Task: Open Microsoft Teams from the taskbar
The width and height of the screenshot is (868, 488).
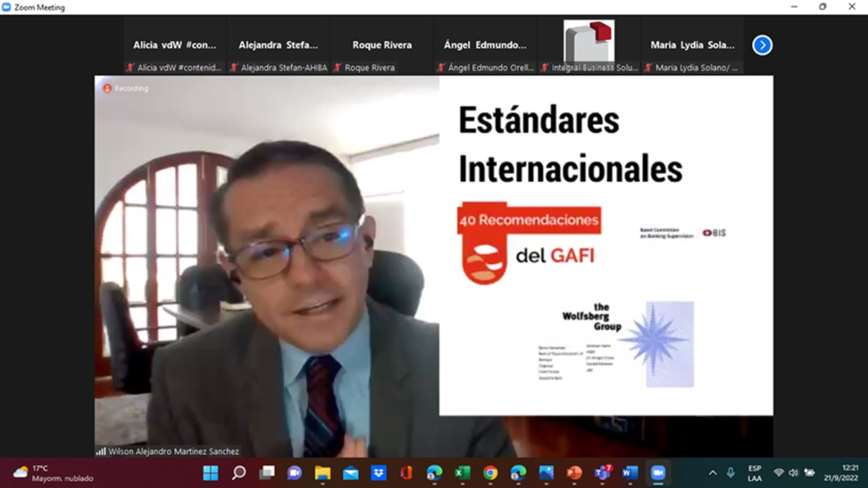Action: point(602,473)
